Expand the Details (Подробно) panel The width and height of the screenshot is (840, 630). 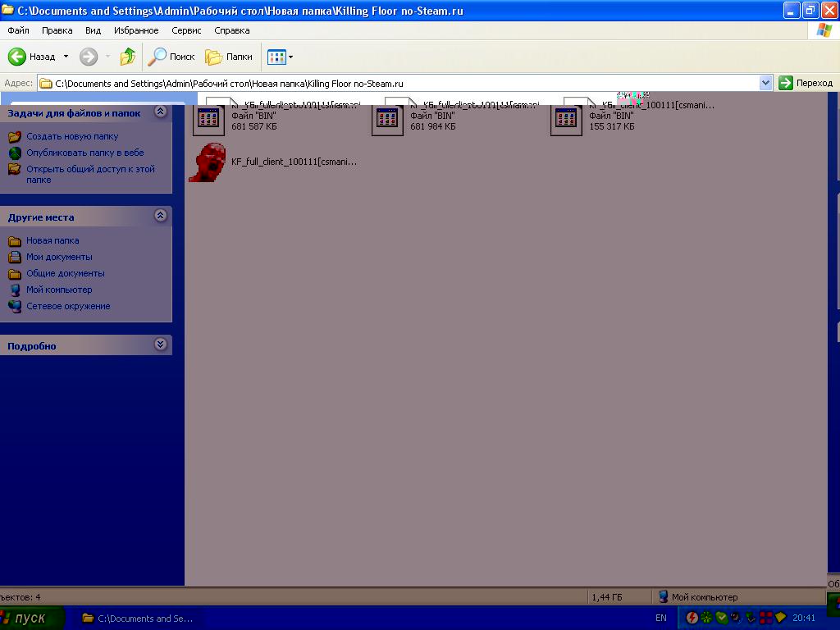pyautogui.click(x=161, y=345)
